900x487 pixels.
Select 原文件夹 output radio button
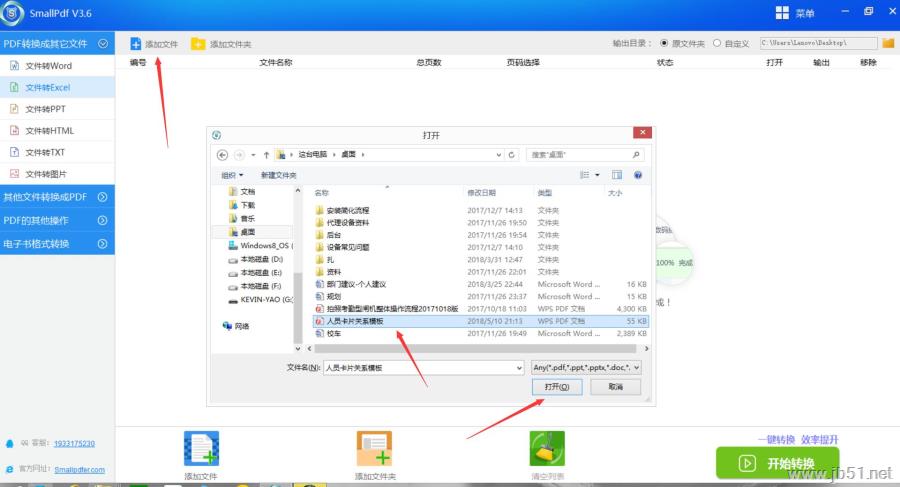tap(664, 43)
